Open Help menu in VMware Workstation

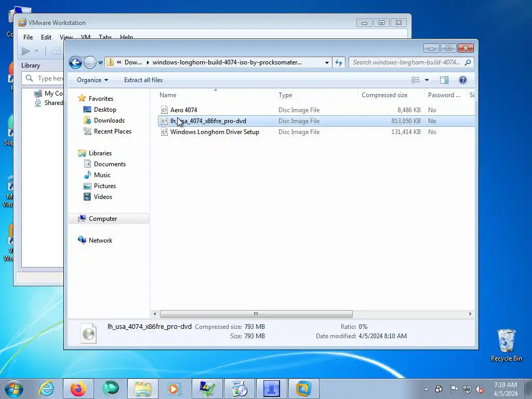126,37
